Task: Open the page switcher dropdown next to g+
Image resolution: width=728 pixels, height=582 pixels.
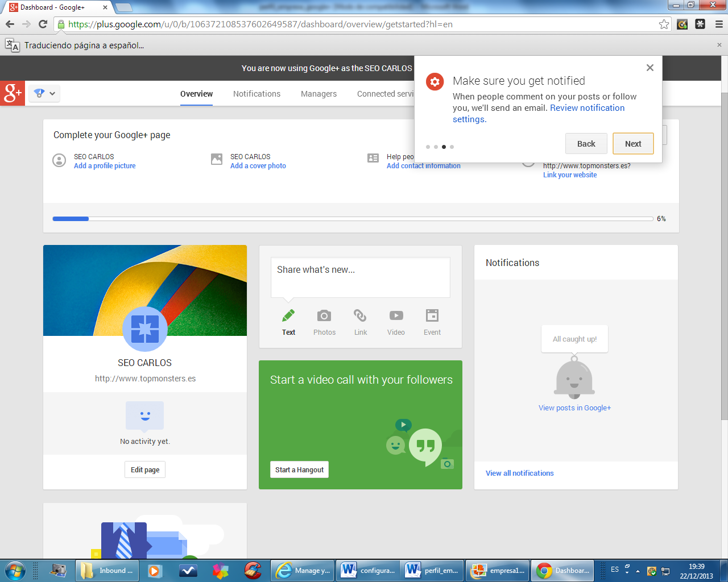Action: 44,93
